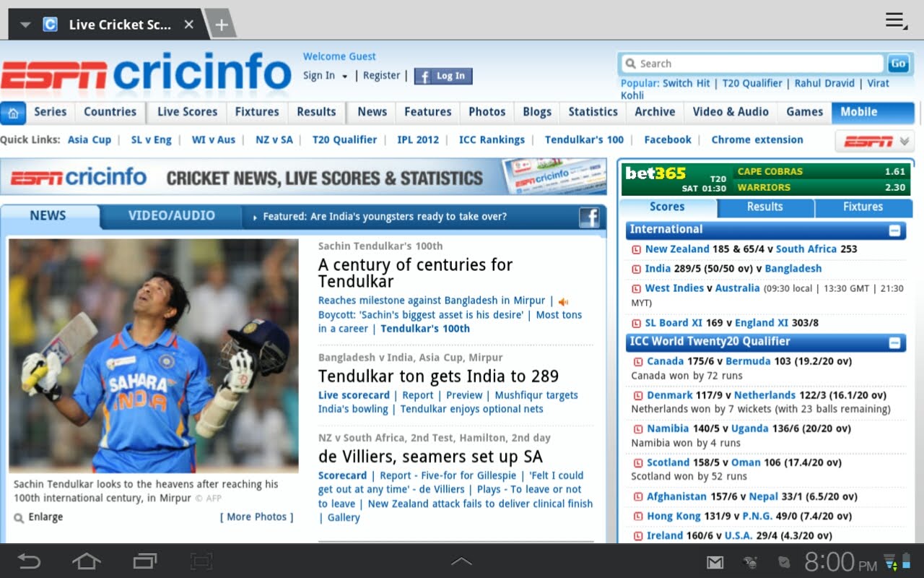Click the Facebook Log In button
This screenshot has width=924, height=578.
tap(443, 76)
